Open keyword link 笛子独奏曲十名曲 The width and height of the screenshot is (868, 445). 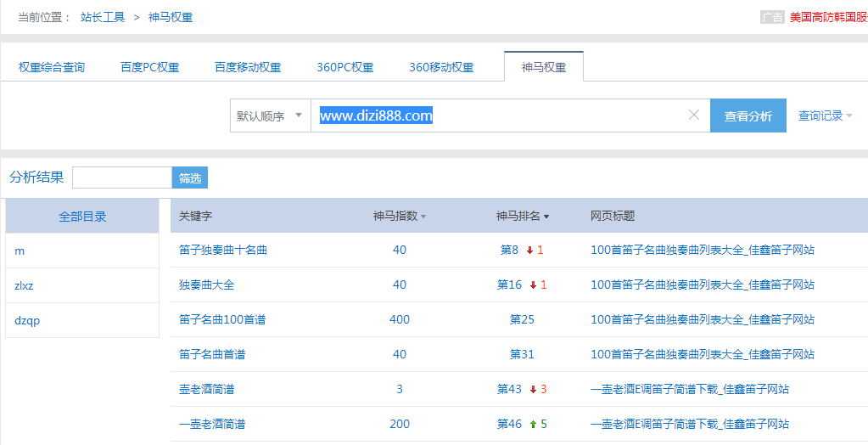pyautogui.click(x=223, y=251)
